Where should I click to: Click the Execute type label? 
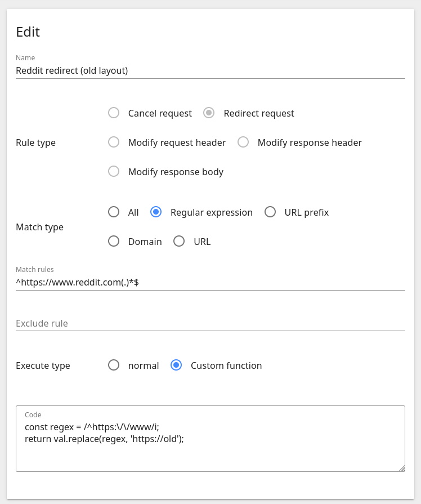click(x=43, y=365)
